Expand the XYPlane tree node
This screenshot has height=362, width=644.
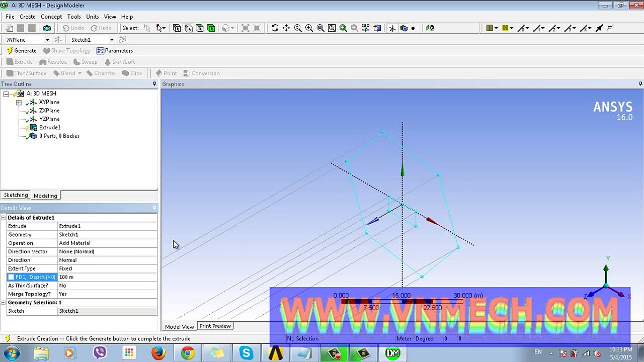[19, 103]
